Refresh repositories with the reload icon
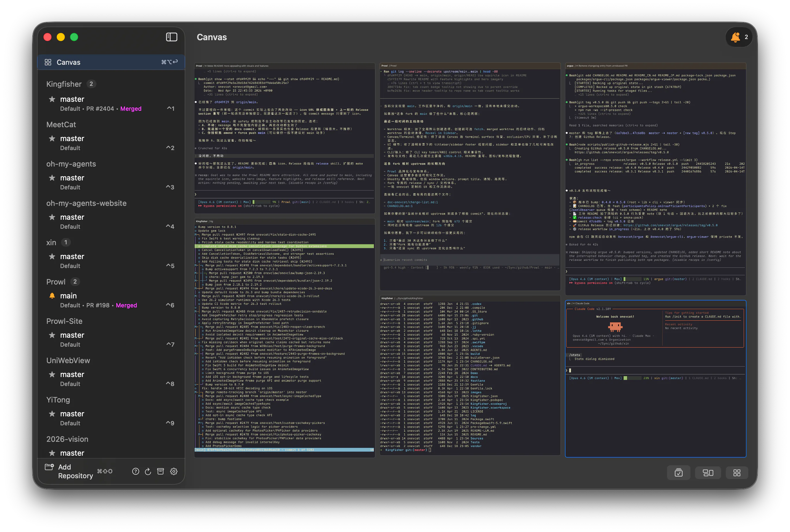Viewport: 790px width, 532px height. click(x=148, y=471)
